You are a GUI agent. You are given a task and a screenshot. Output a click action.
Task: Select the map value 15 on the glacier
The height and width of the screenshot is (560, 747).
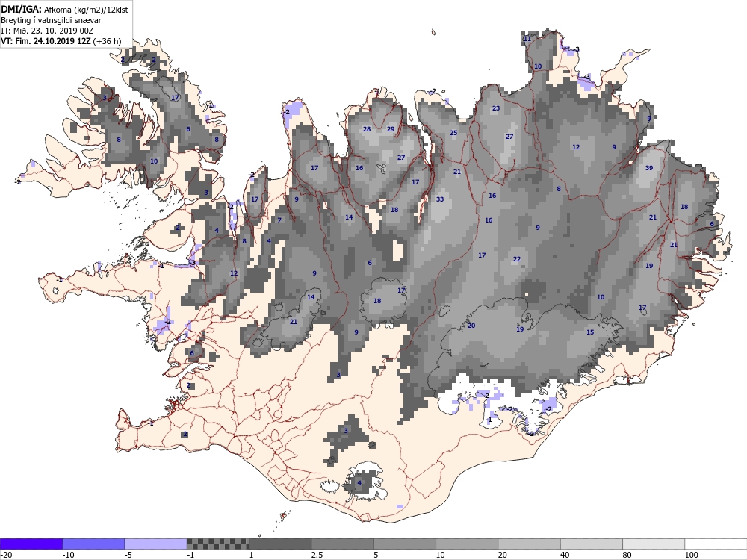[590, 332]
